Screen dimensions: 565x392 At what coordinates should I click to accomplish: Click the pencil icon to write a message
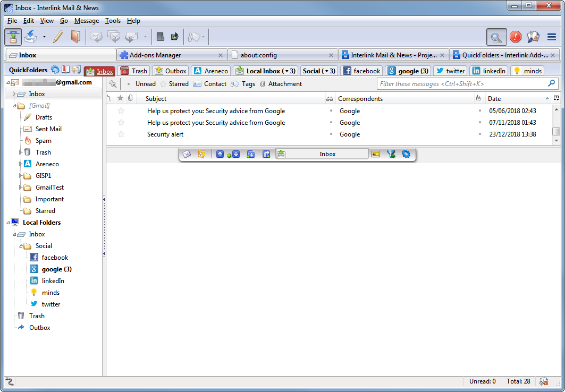[x=57, y=37]
